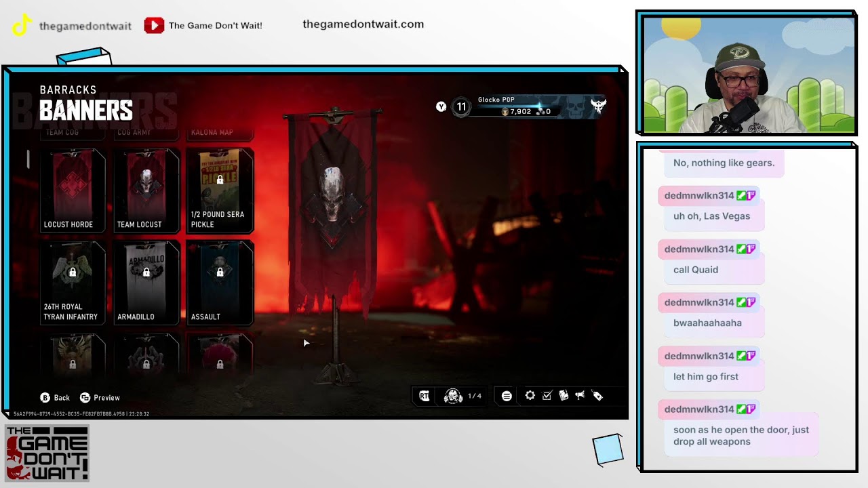Click the lock icon on Armadillo banner
868x488 pixels.
146,272
